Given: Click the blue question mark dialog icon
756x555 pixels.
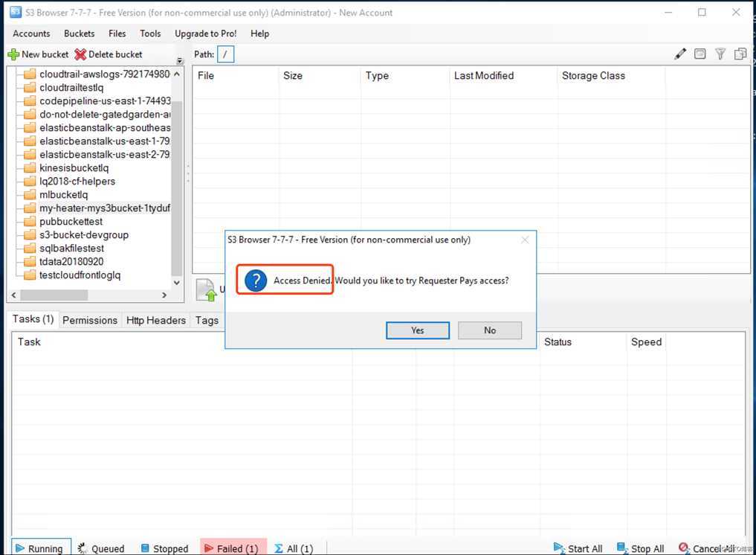Looking at the screenshot, I should point(256,280).
